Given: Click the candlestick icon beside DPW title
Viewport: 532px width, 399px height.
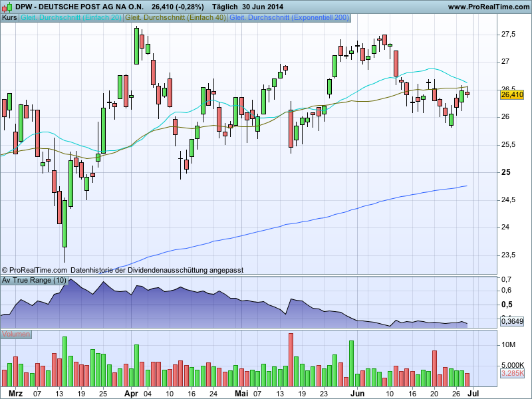Looking at the screenshot, I should pos(7,7).
